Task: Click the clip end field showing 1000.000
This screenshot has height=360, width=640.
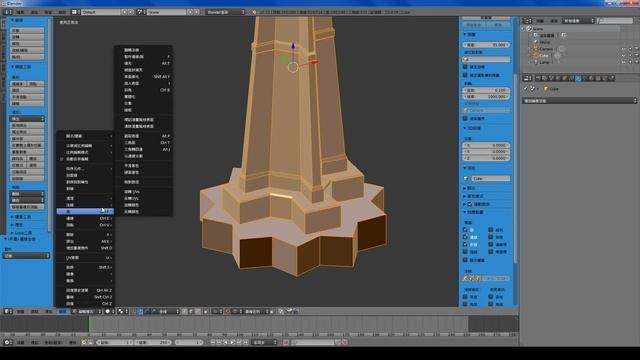Action: [x=486, y=96]
